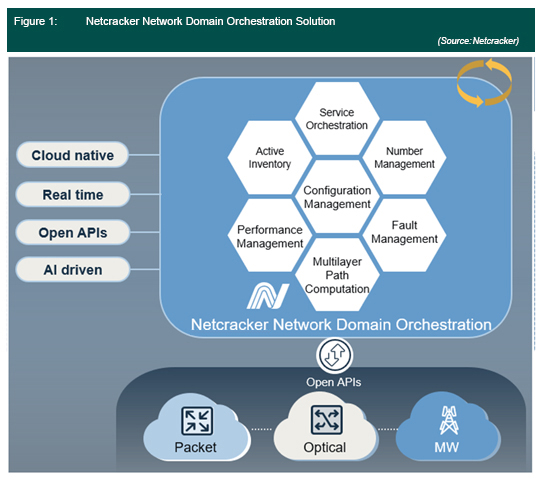
Task: Click the Open APIs up-down arrows icon
Action: 335,356
